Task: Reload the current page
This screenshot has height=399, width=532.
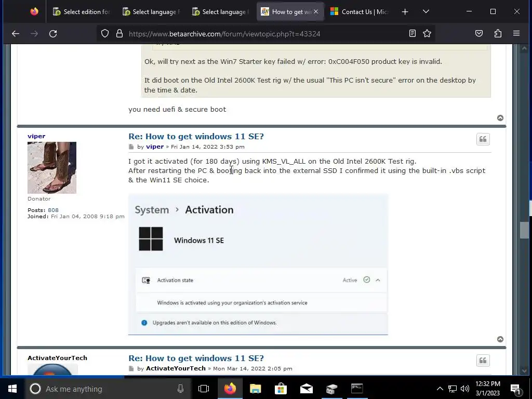Action: (x=53, y=33)
